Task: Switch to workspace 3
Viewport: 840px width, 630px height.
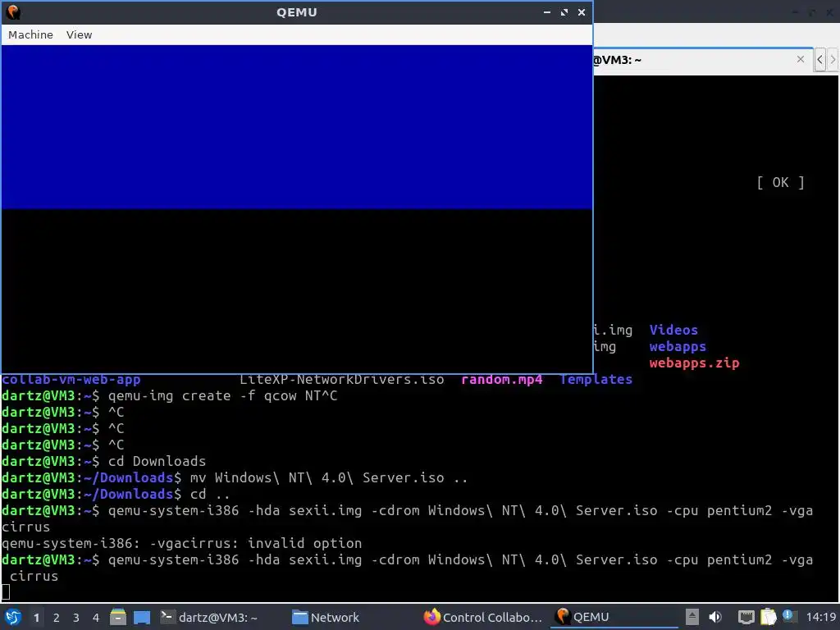Action: click(x=76, y=618)
